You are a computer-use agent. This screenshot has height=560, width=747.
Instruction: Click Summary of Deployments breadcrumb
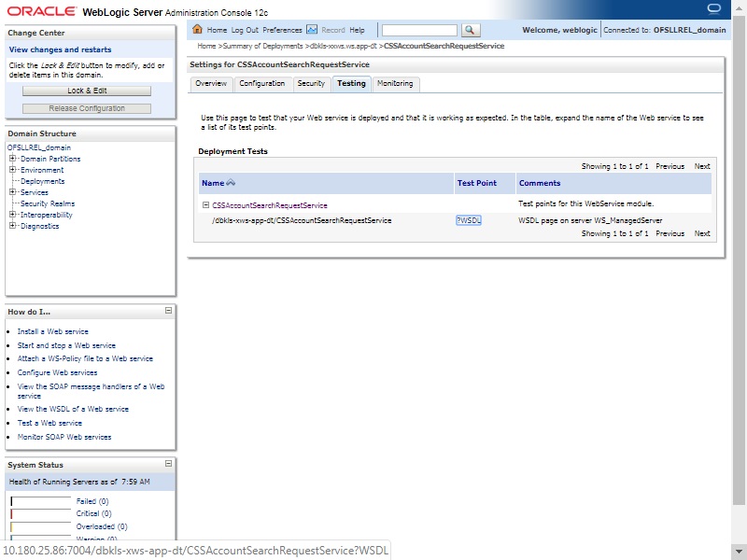point(262,46)
